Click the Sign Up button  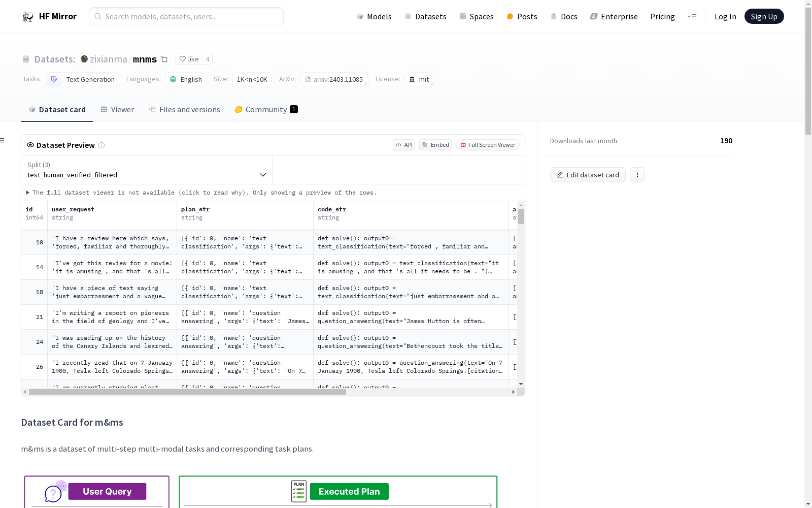tap(764, 16)
